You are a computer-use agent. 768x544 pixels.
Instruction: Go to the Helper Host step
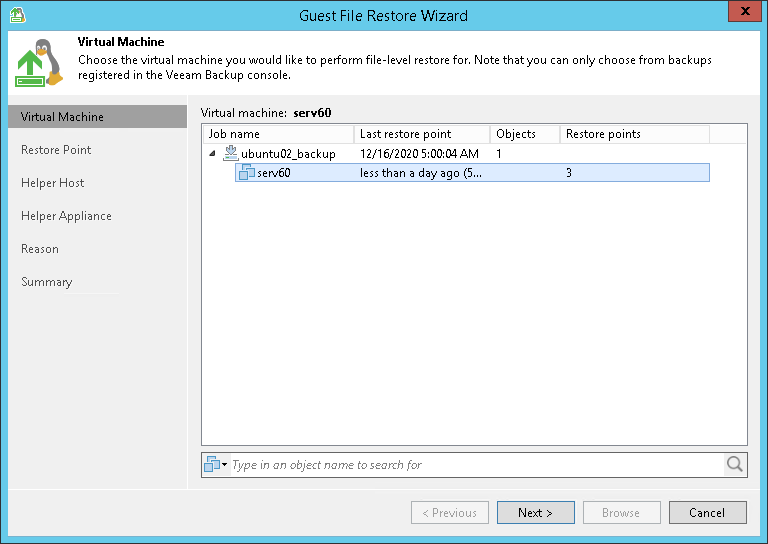[x=52, y=183]
